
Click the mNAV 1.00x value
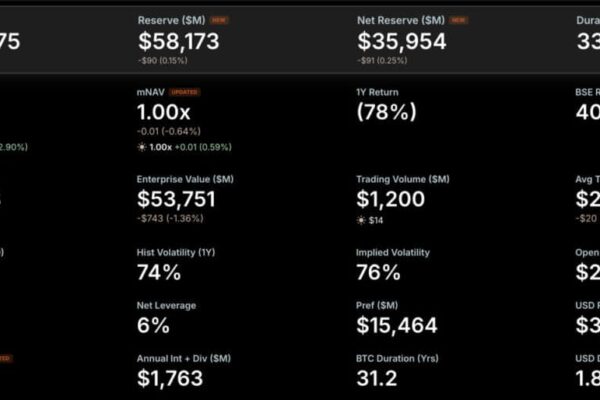point(164,112)
